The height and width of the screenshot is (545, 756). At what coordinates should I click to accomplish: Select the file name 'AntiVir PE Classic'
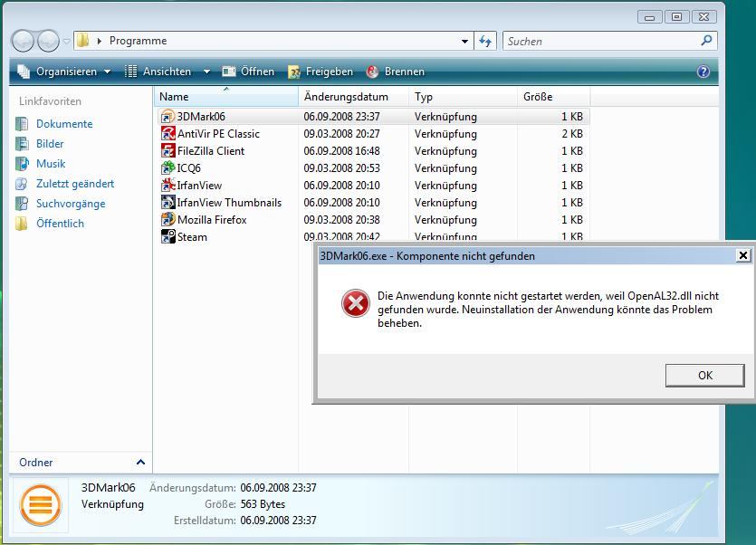(218, 134)
